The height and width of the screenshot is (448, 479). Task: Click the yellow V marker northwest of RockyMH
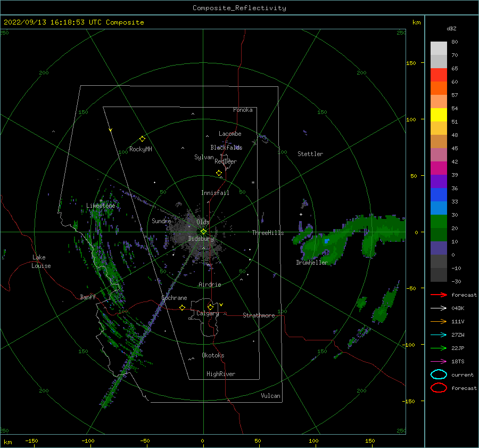[x=111, y=131]
